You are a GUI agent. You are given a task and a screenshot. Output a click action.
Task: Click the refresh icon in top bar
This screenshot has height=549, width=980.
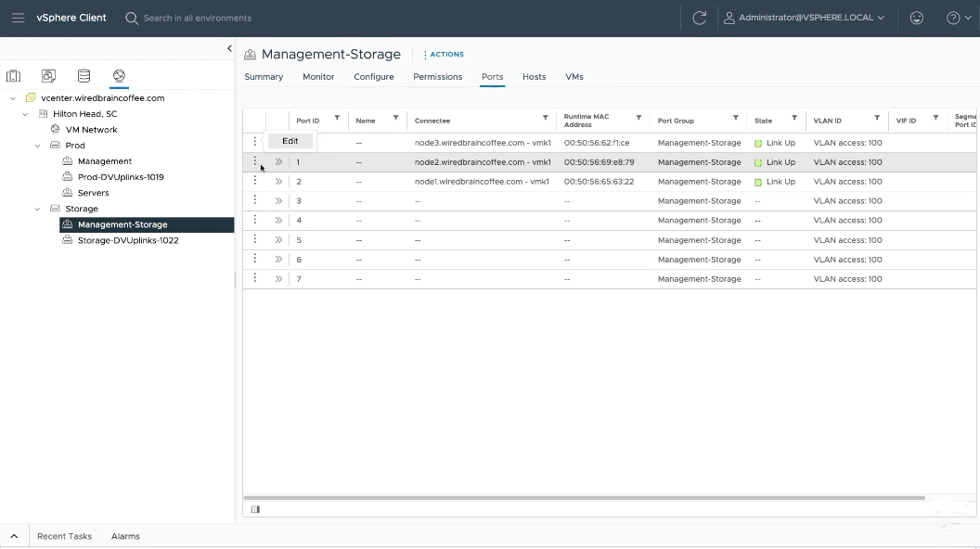pyautogui.click(x=700, y=18)
